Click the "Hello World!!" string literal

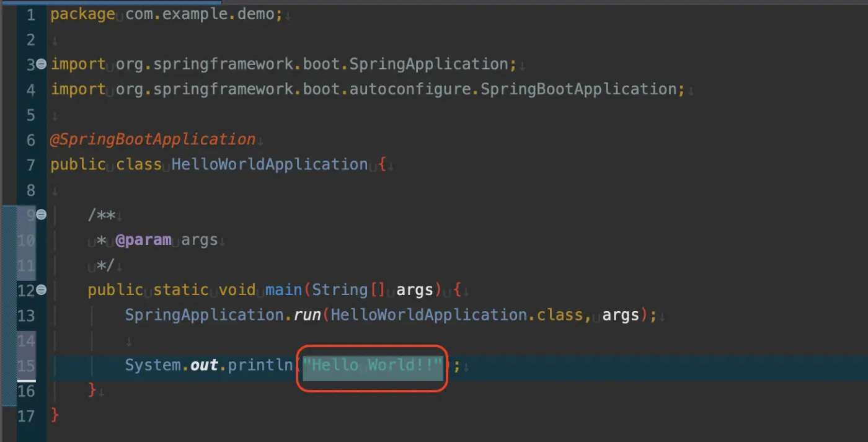(373, 365)
